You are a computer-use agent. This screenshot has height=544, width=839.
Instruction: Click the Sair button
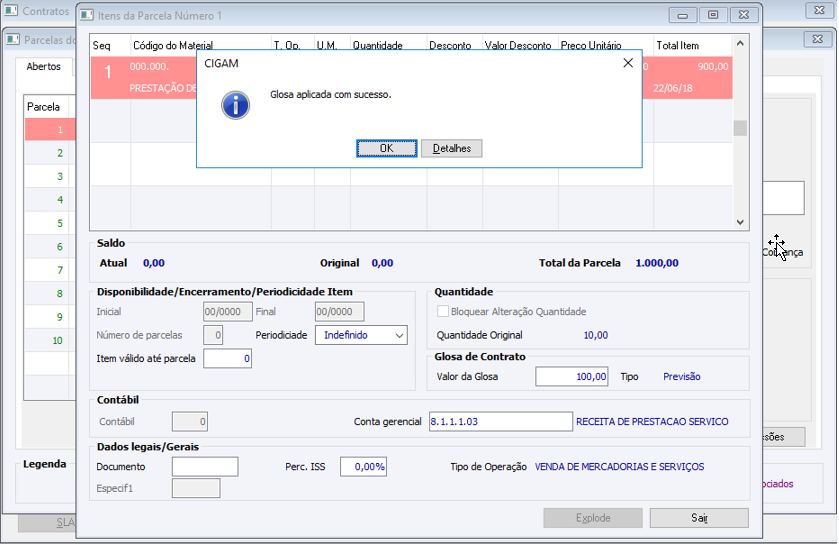699,518
